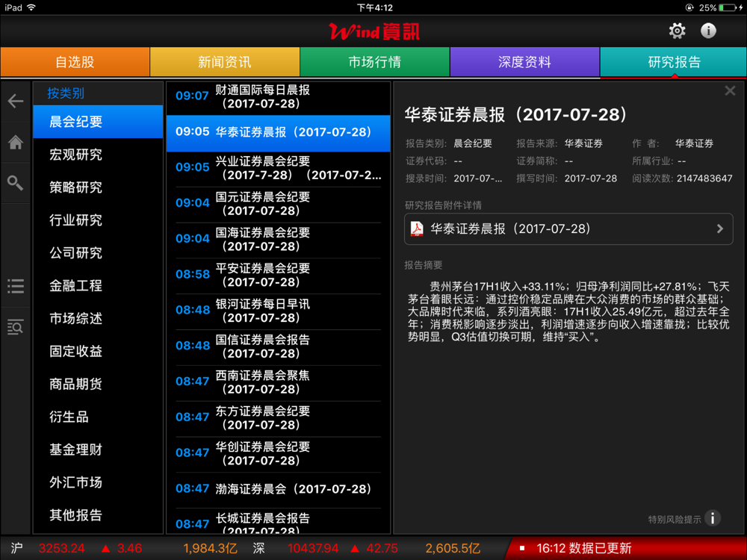The height and width of the screenshot is (560, 747).
Task: Open 西南证券晨会聚焦 report
Action: (278, 383)
